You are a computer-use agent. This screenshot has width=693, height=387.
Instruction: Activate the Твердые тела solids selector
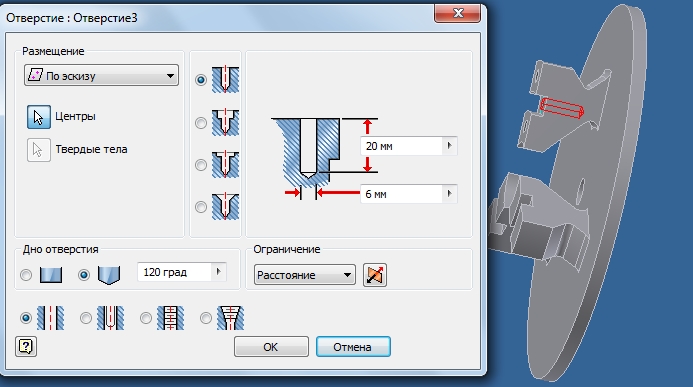pos(39,150)
